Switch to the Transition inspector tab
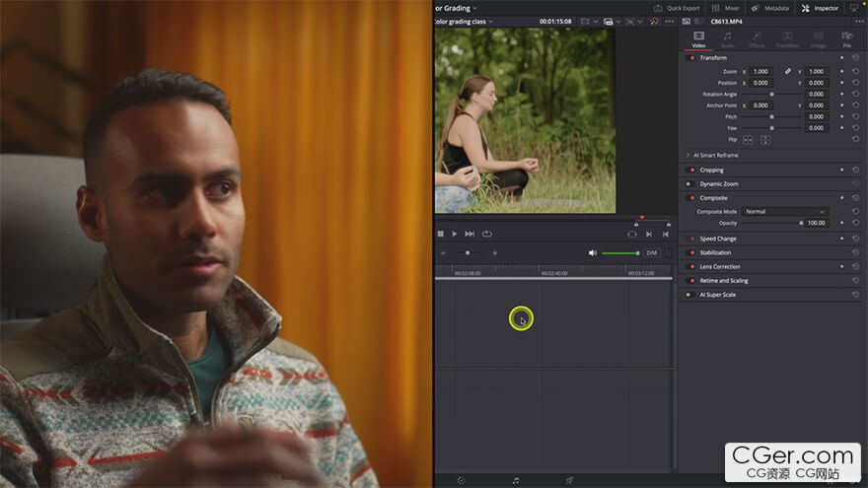Screen dimensions: 868x488 pos(787,39)
